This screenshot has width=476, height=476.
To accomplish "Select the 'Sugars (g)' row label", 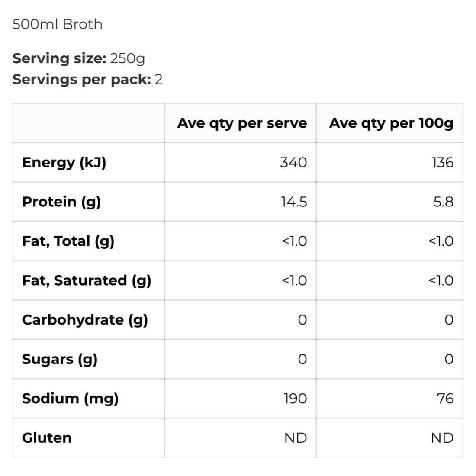I will [x=60, y=360].
